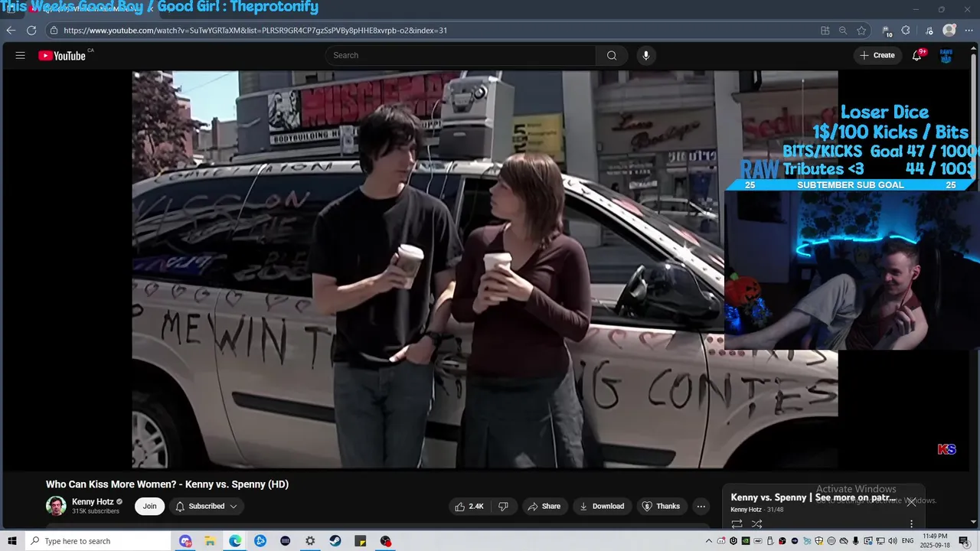
Task: Download the video
Action: 602,506
